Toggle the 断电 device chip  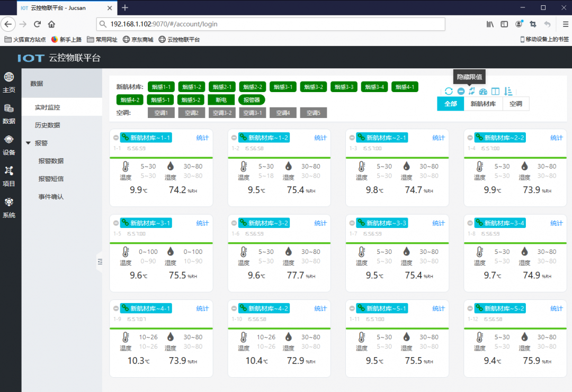click(x=221, y=99)
